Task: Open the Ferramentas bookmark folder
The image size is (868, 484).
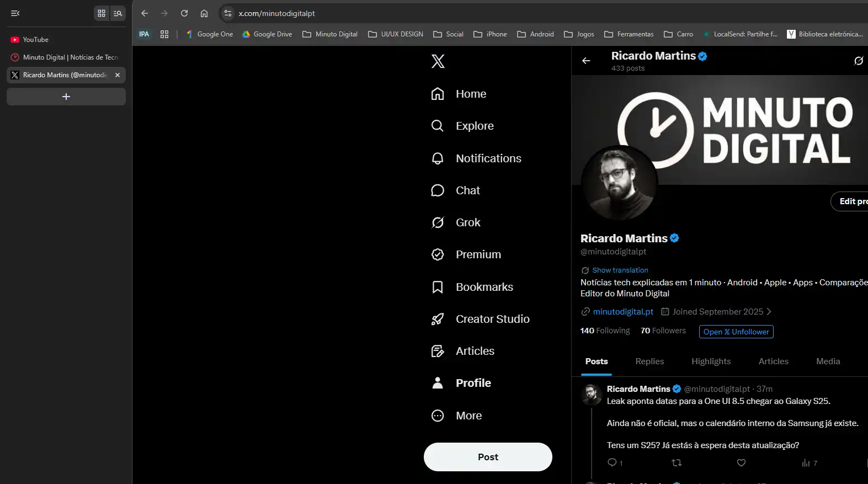Action: tap(629, 34)
